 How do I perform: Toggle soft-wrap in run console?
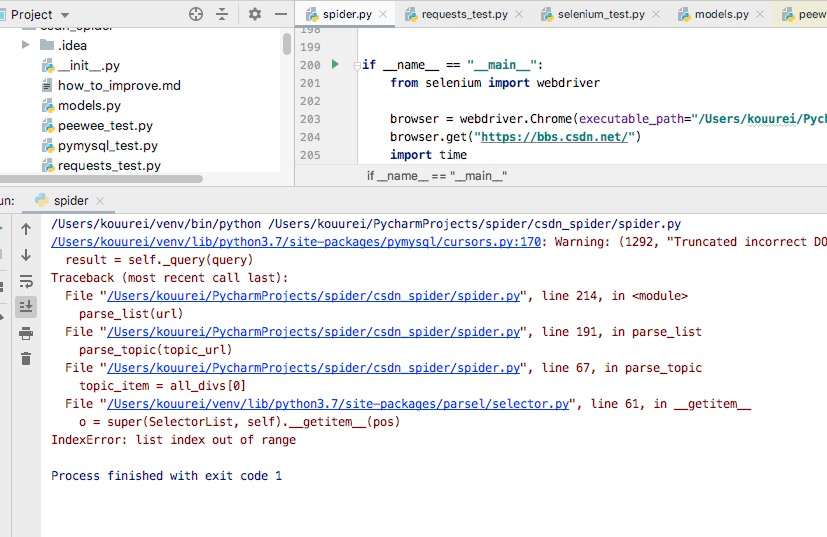pyautogui.click(x=26, y=281)
